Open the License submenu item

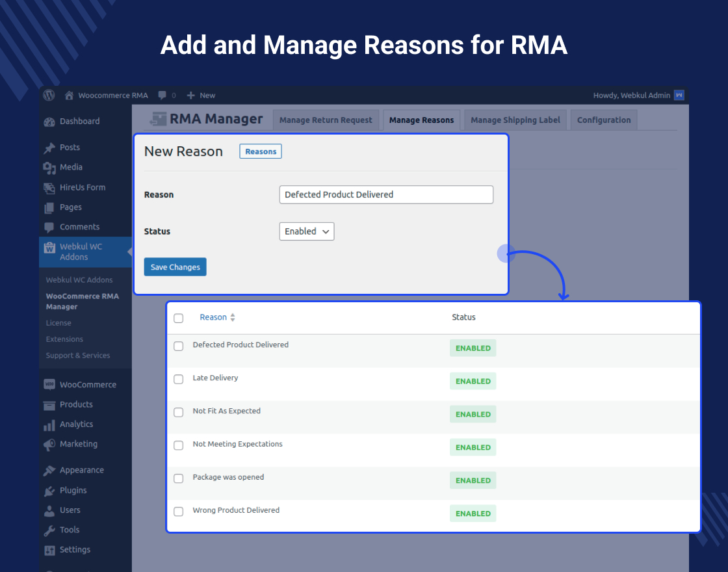[58, 322]
